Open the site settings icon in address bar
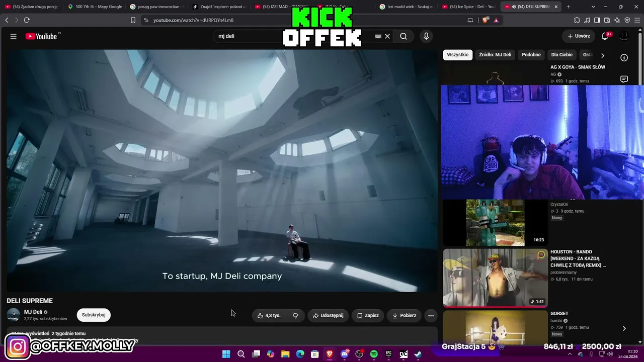Viewport: 644px width, 362px height. 146,20
